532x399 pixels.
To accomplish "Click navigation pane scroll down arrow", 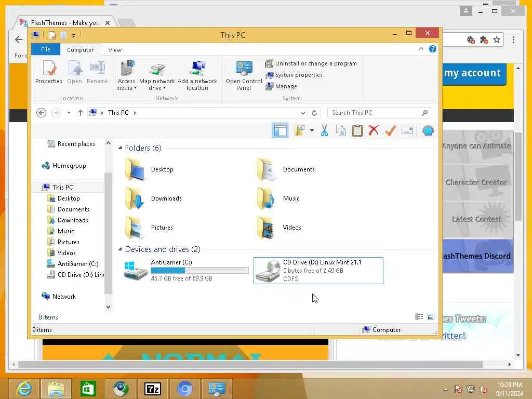I will pyautogui.click(x=108, y=307).
